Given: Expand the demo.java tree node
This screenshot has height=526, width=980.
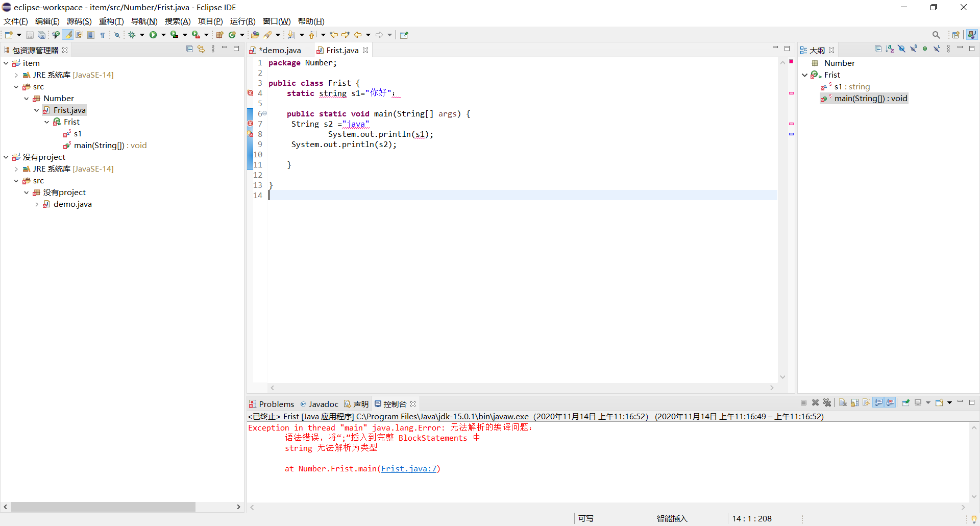Looking at the screenshot, I should (x=36, y=204).
